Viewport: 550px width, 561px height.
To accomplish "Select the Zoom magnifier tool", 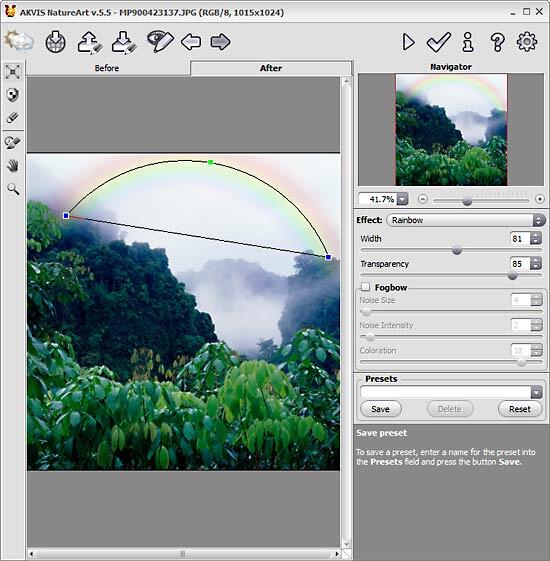I will tap(13, 189).
